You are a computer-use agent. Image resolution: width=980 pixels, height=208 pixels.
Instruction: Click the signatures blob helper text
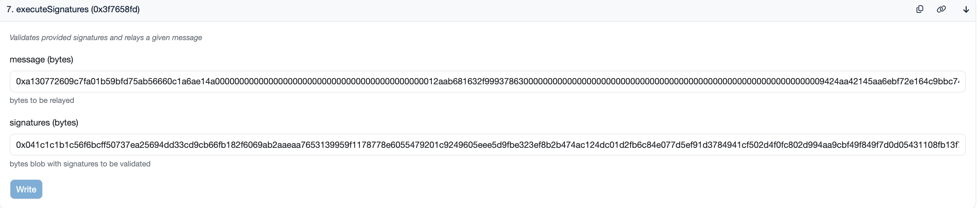pos(80,164)
